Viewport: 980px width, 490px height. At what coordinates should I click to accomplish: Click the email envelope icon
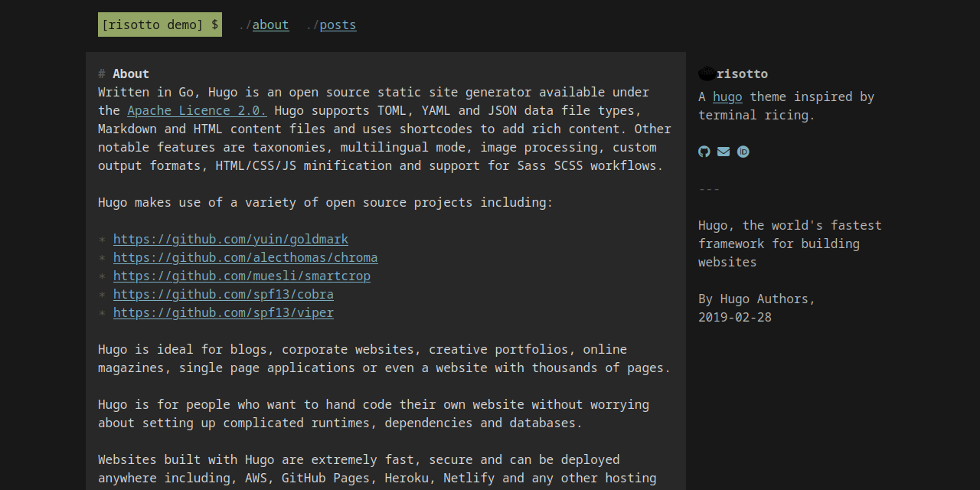click(723, 152)
